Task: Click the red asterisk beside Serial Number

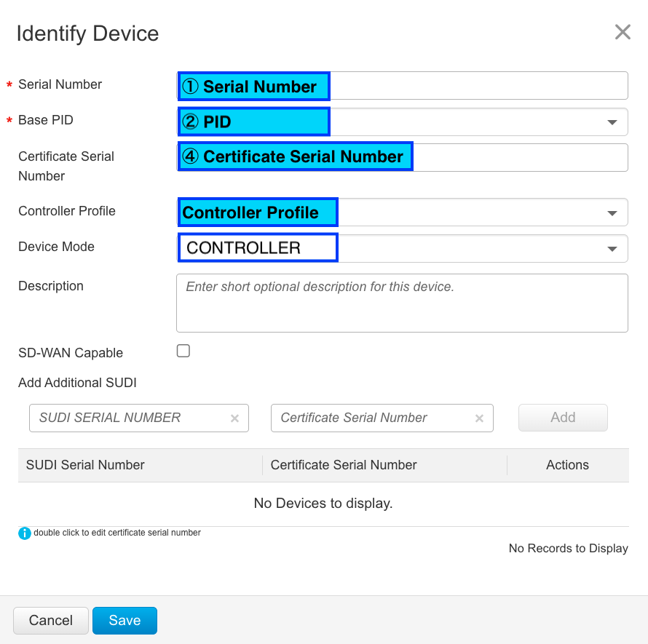Action: 9,84
